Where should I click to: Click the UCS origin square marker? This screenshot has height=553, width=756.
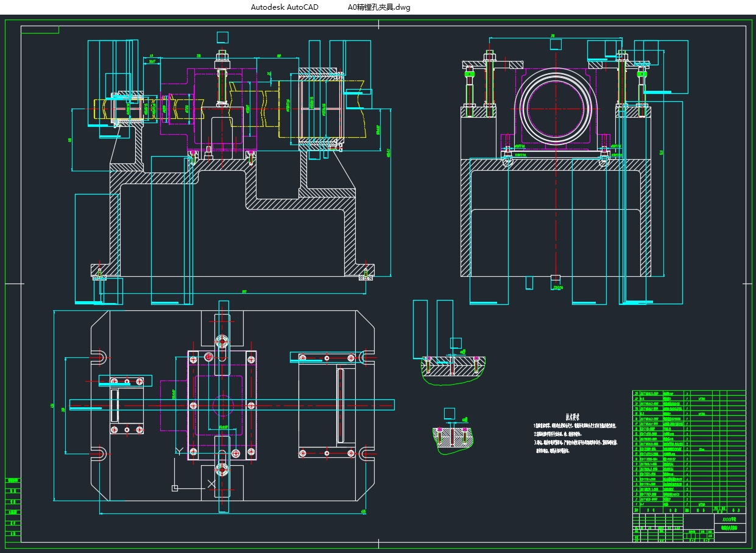[175, 488]
